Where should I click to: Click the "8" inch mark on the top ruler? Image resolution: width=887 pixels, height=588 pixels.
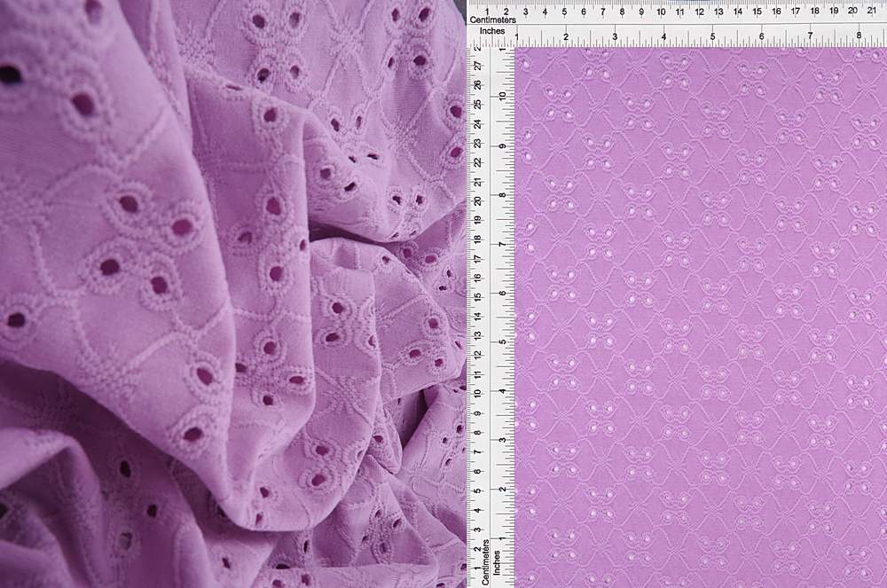click(x=859, y=35)
